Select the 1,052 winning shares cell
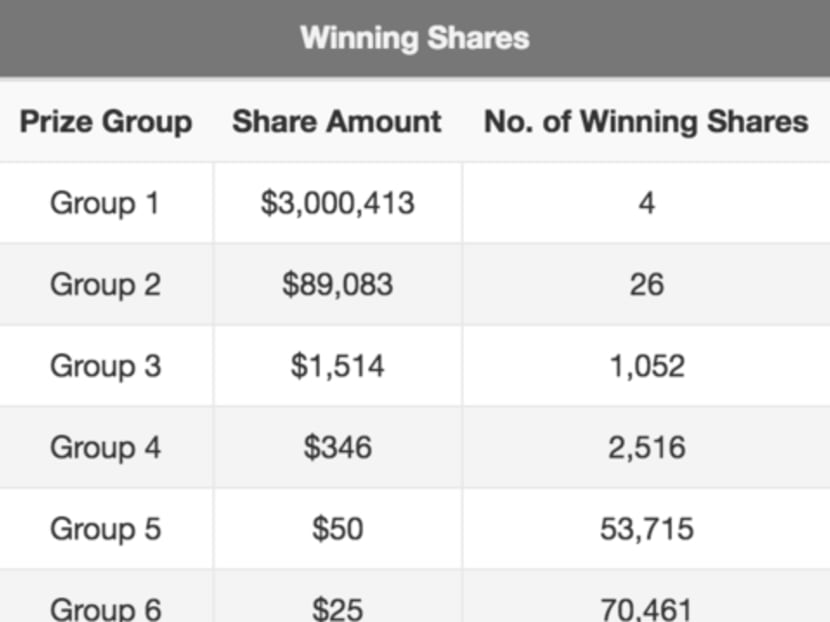Image resolution: width=830 pixels, height=622 pixels. [646, 366]
